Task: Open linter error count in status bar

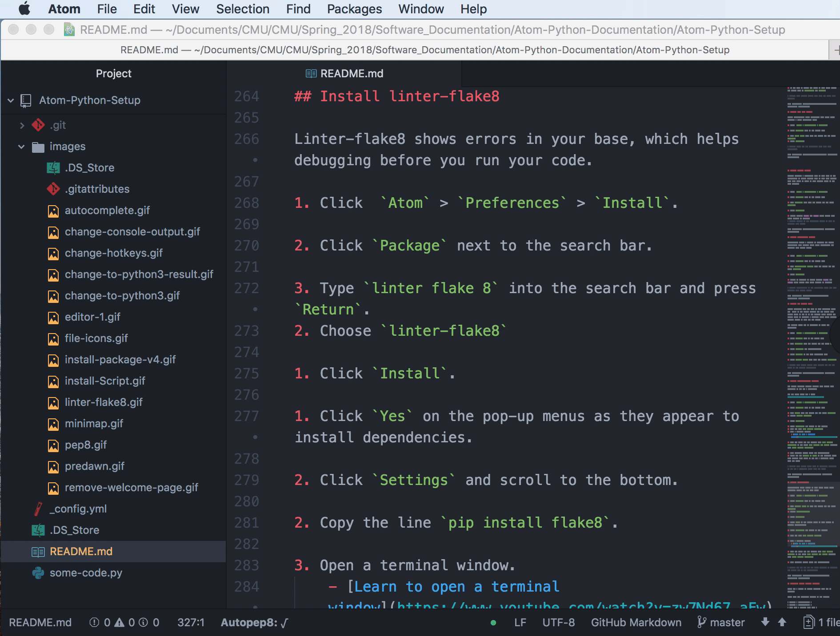Action: tap(100, 623)
